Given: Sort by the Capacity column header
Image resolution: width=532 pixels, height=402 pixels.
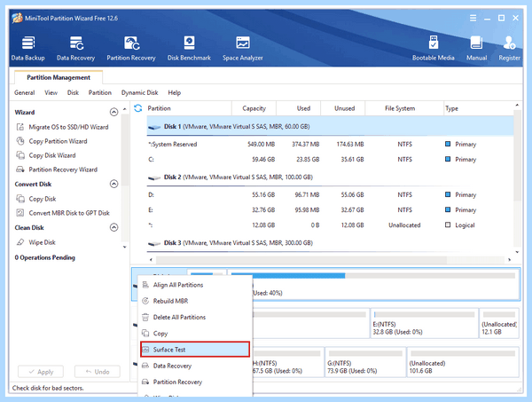Looking at the screenshot, I should tap(254, 108).
